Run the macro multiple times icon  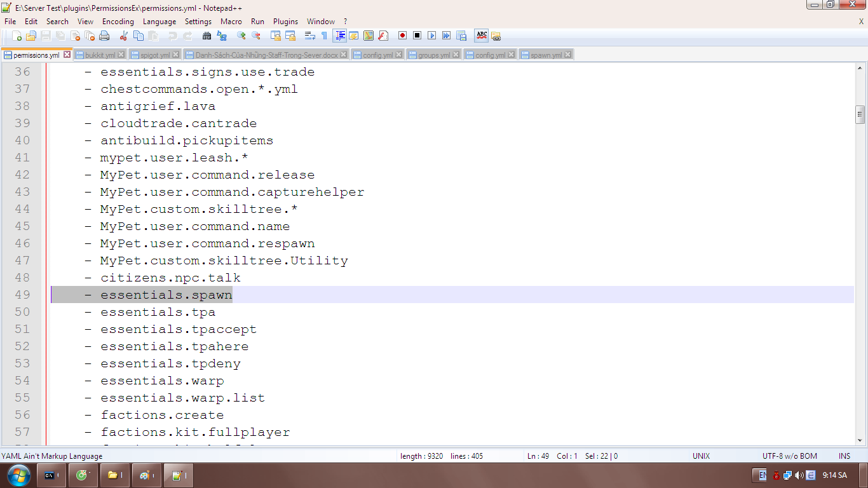pos(446,36)
